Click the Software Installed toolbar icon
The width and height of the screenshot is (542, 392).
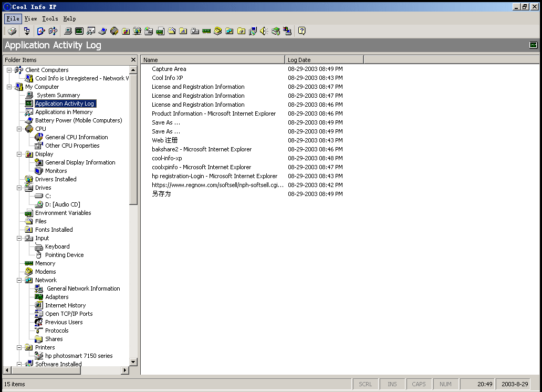(253, 31)
